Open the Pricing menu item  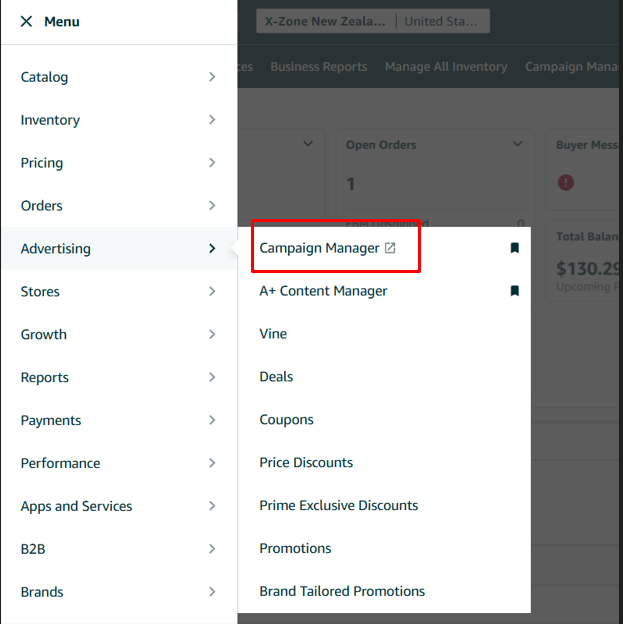pos(42,163)
